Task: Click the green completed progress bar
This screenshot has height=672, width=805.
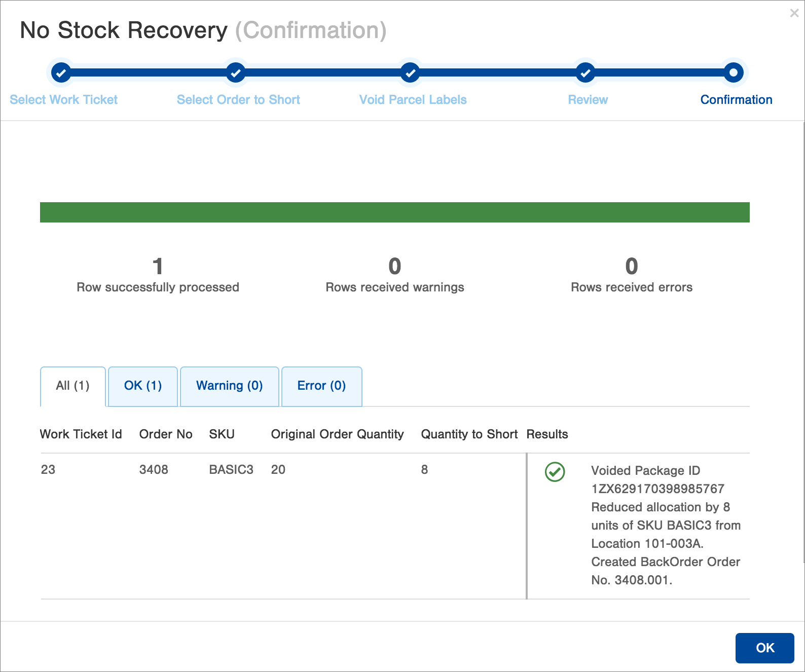Action: point(395,212)
